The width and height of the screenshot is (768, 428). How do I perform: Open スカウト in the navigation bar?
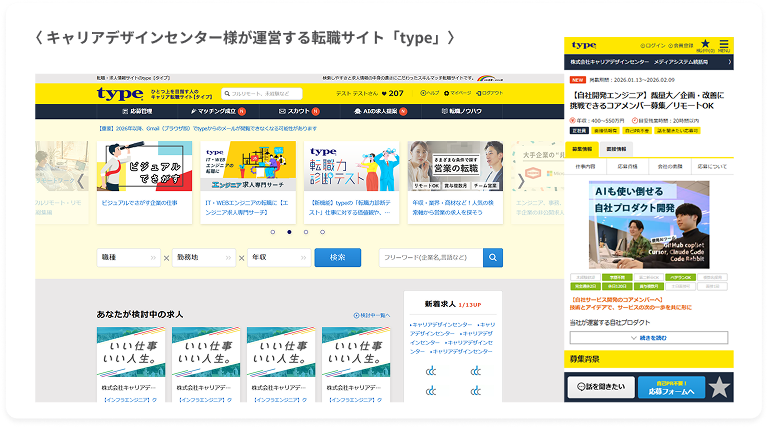point(299,111)
